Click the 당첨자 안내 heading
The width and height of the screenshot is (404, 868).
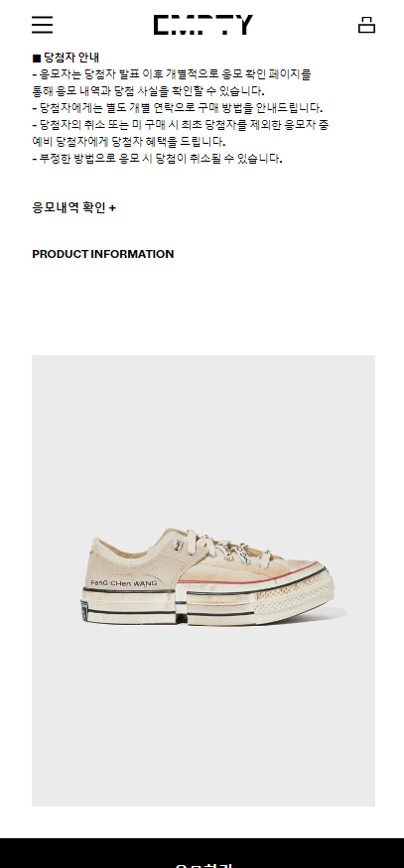(x=71, y=58)
